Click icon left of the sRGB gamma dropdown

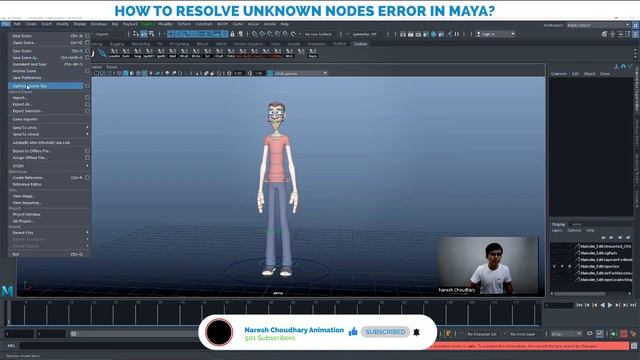point(270,73)
